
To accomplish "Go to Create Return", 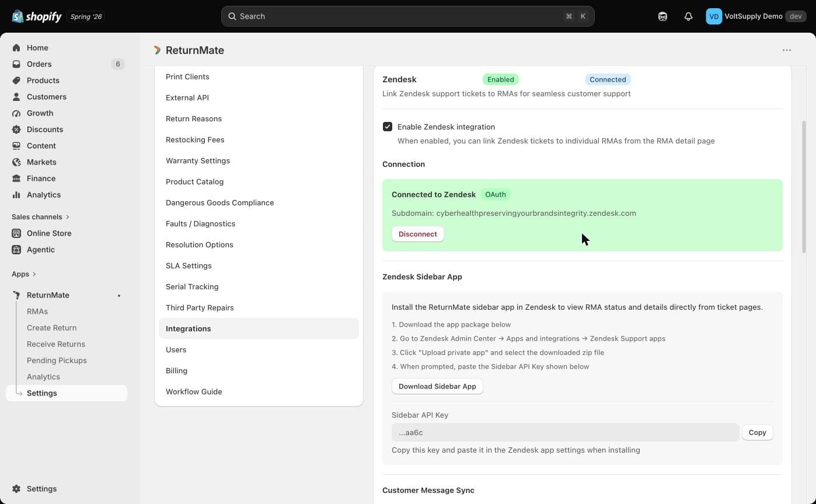I will pyautogui.click(x=51, y=328).
